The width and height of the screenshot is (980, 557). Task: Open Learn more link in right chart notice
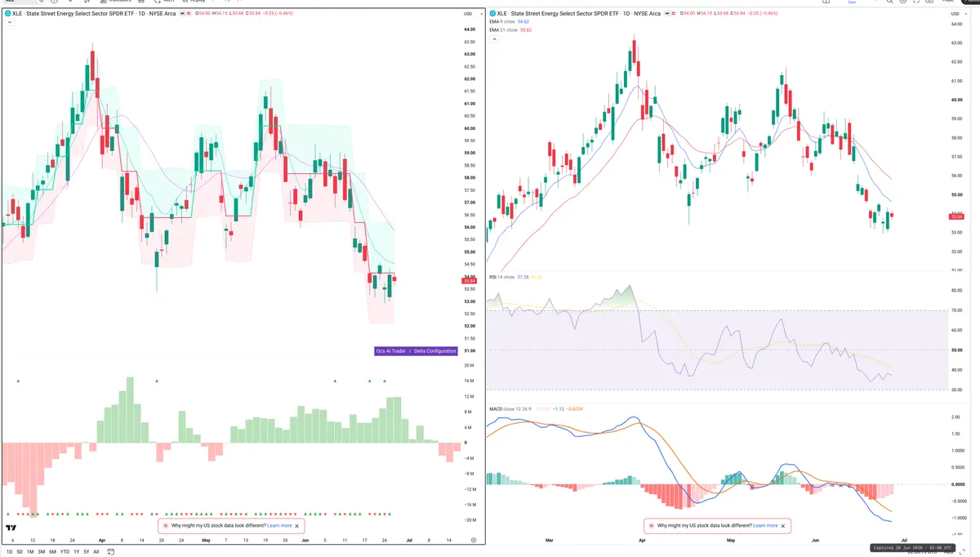765,526
